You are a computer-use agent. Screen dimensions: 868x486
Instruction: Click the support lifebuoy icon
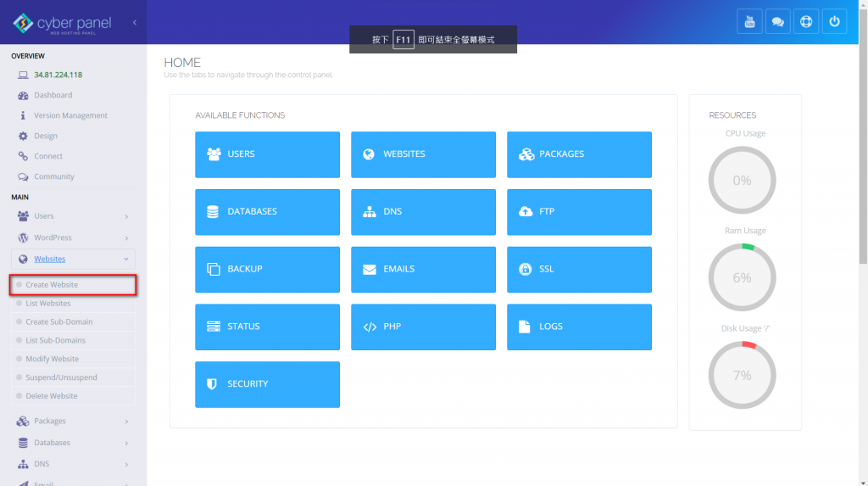click(806, 21)
